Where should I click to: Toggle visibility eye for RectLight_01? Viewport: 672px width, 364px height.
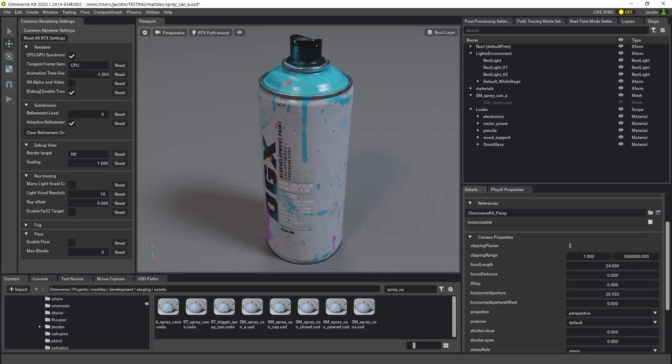(x=621, y=67)
